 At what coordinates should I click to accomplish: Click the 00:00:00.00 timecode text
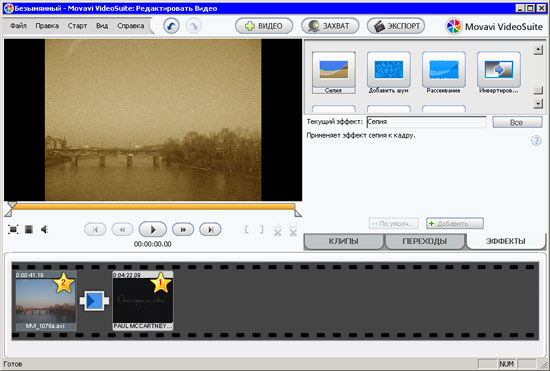point(153,244)
